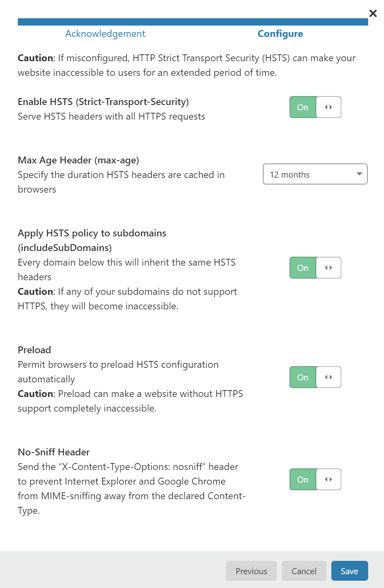Save the HSTS settings
Viewport: 384px width, 588px height.
(349, 571)
